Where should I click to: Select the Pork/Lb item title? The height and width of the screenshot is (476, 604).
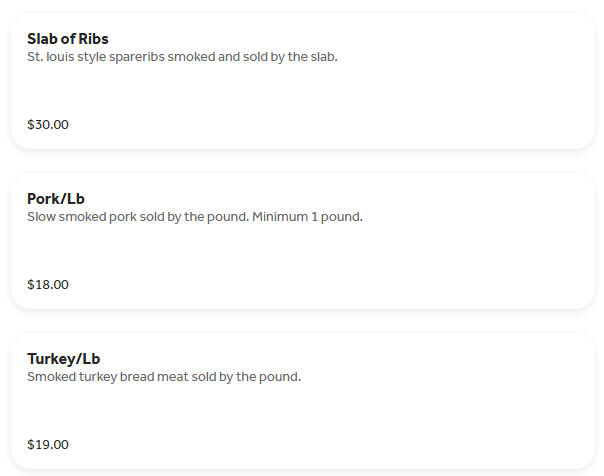coord(56,199)
